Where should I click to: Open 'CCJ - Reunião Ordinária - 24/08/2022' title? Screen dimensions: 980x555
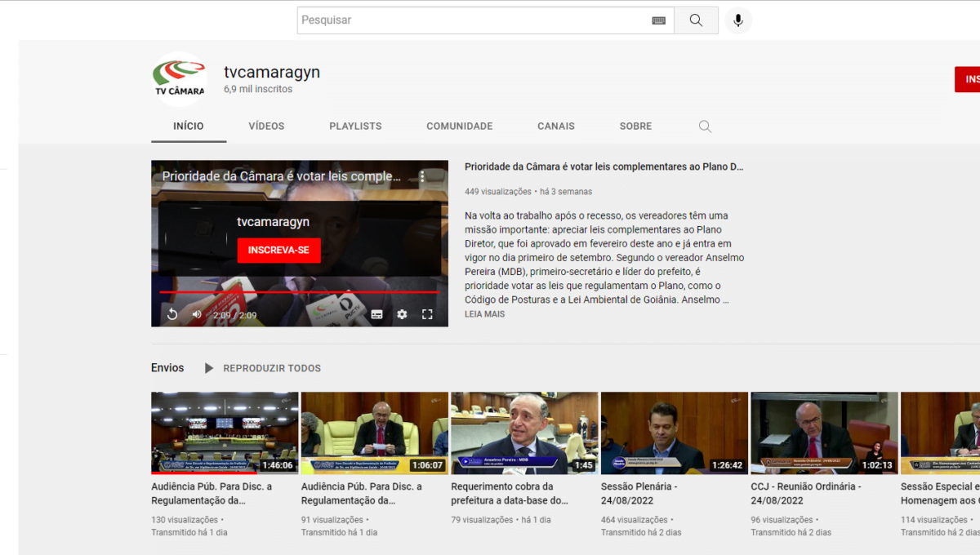[x=806, y=494]
